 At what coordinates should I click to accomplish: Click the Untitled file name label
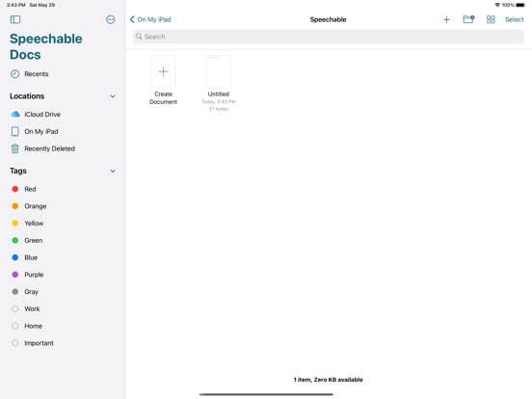(219, 94)
